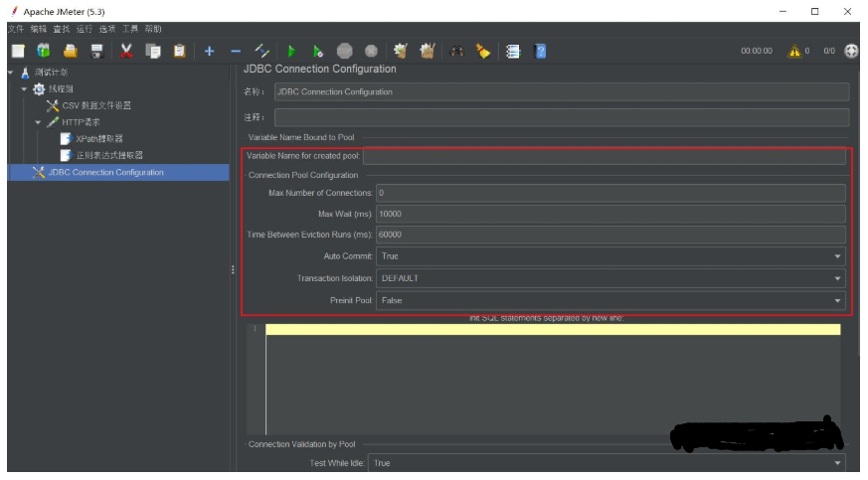Click the elapsed time 00:00:00 indicator
This screenshot has height=480, width=868.
(x=757, y=51)
